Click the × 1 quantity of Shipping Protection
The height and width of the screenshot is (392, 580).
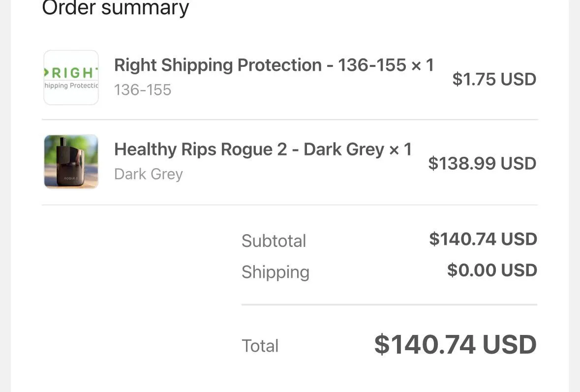pyautogui.click(x=423, y=65)
